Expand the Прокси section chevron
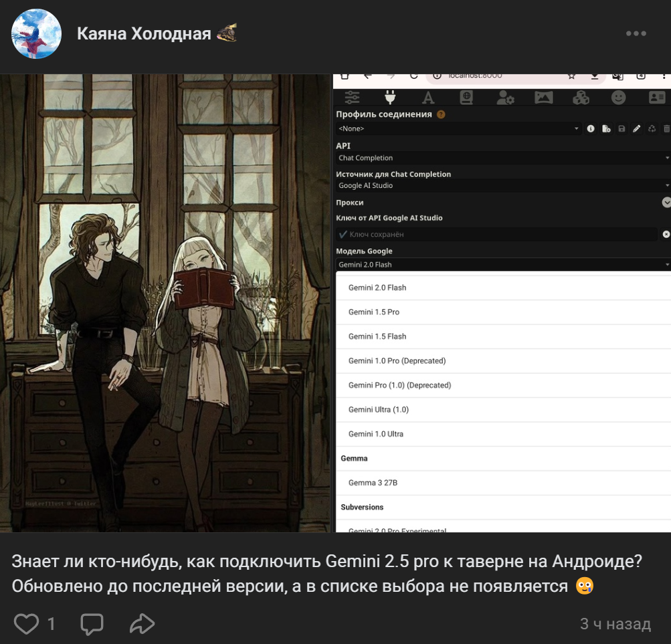Screen dimensions: 671x644 [x=666, y=203]
